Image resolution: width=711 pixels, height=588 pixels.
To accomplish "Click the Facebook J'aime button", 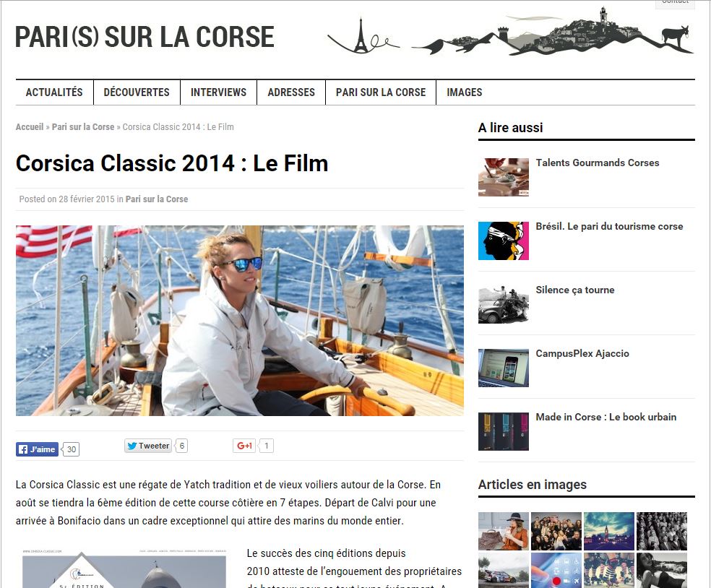I will point(37,449).
